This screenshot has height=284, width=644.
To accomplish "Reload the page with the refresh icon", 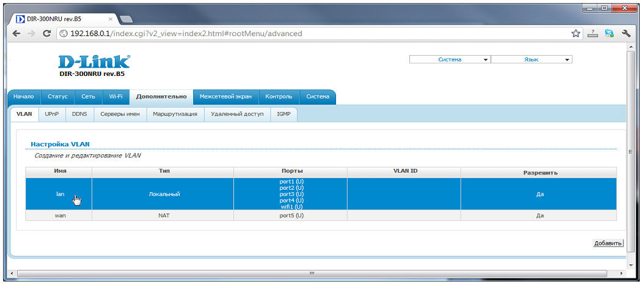I will point(46,34).
